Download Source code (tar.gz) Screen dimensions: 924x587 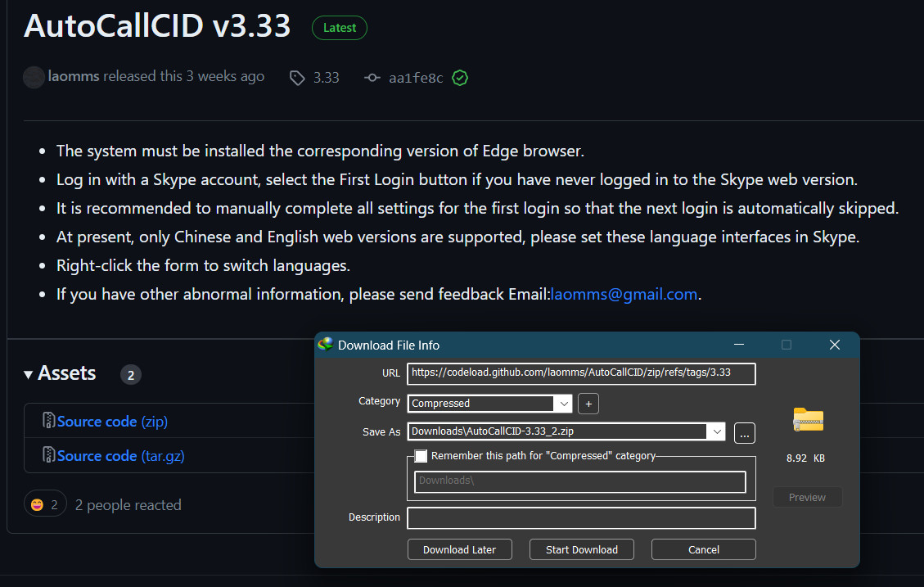pos(121,455)
